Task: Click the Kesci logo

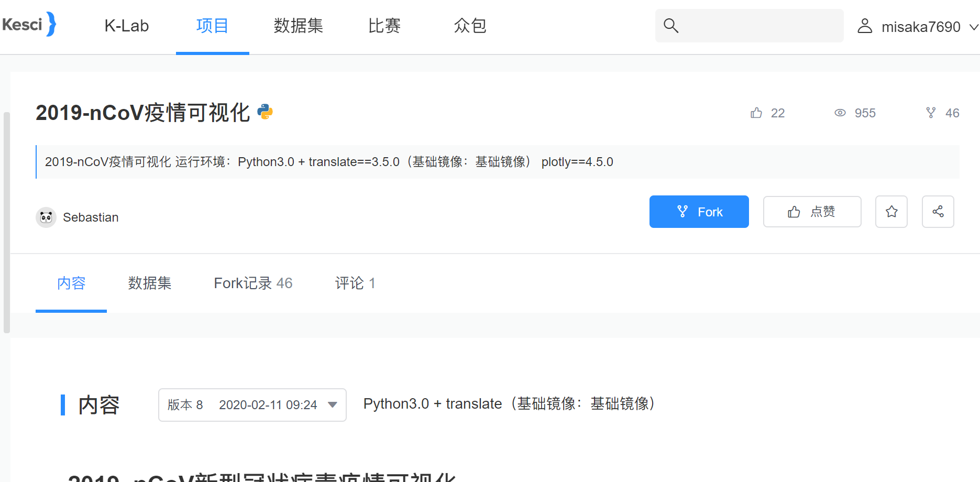Action: pyautogui.click(x=29, y=25)
